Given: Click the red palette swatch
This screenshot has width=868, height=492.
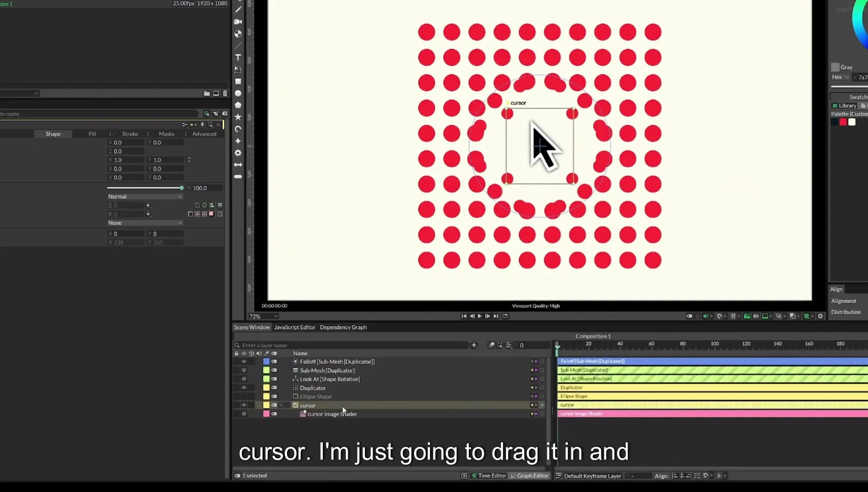Looking at the screenshot, I should coord(843,122).
